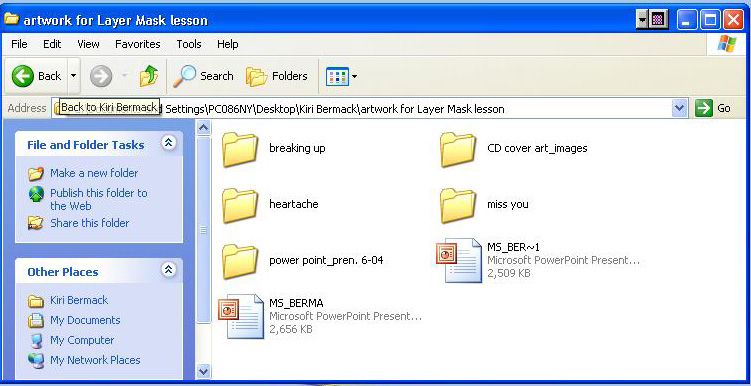The width and height of the screenshot is (751, 386).
Task: Click task pane scrollbar down arrow
Action: (204, 371)
